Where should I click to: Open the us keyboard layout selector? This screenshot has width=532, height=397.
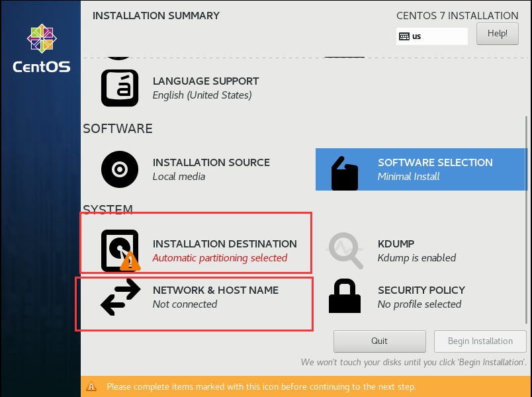coord(431,36)
